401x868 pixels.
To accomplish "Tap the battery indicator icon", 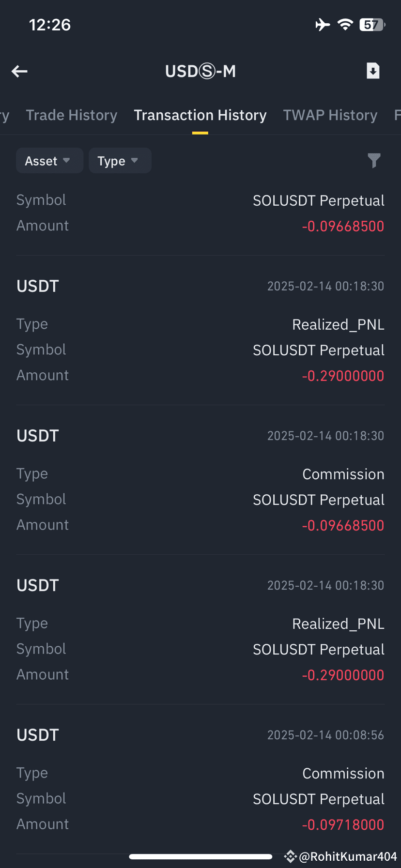I will [x=372, y=24].
